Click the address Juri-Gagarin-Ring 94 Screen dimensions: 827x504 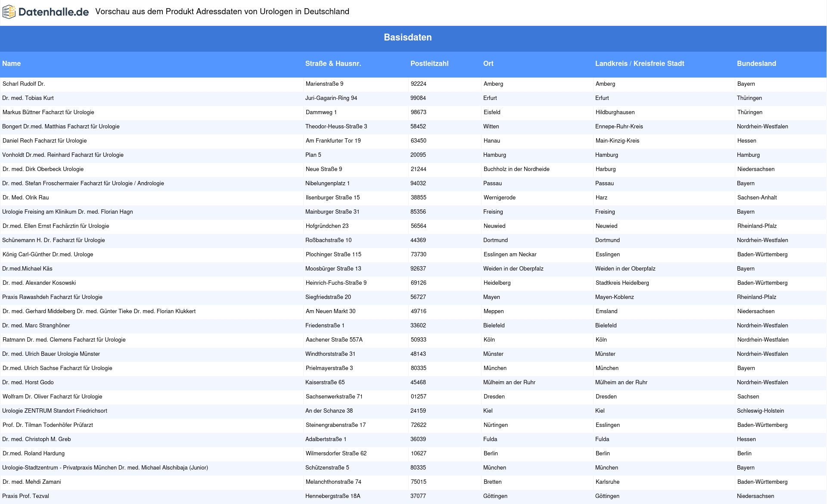(331, 98)
